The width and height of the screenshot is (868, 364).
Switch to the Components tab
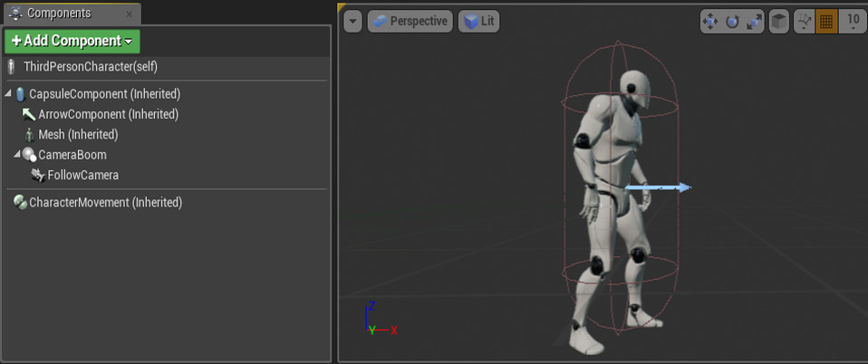tap(58, 14)
